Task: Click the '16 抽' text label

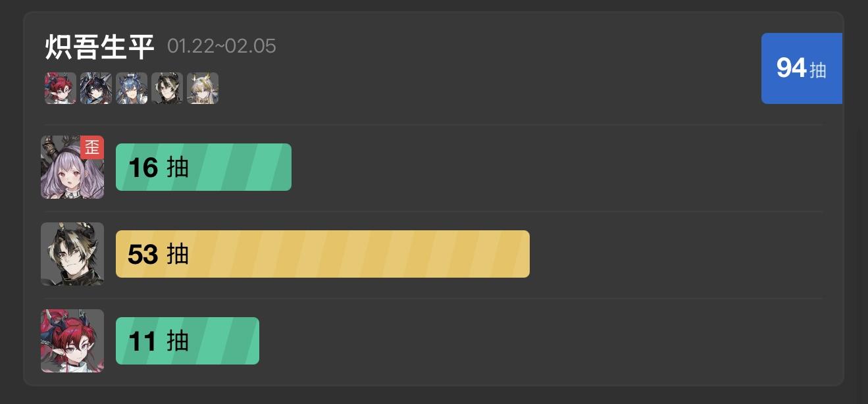Action: click(x=159, y=168)
